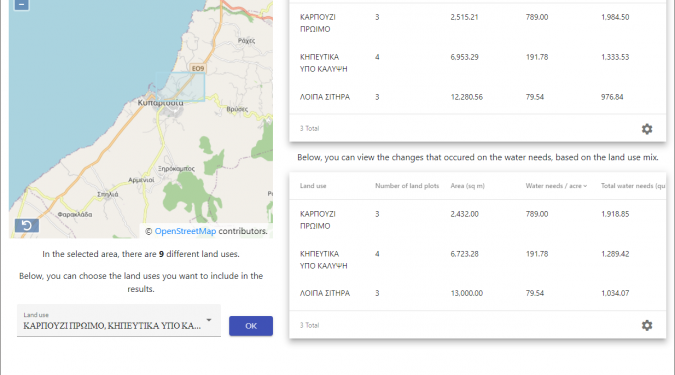The image size is (675, 375).
Task: Click the 3 Total footer of the upper table
Action: point(309,128)
